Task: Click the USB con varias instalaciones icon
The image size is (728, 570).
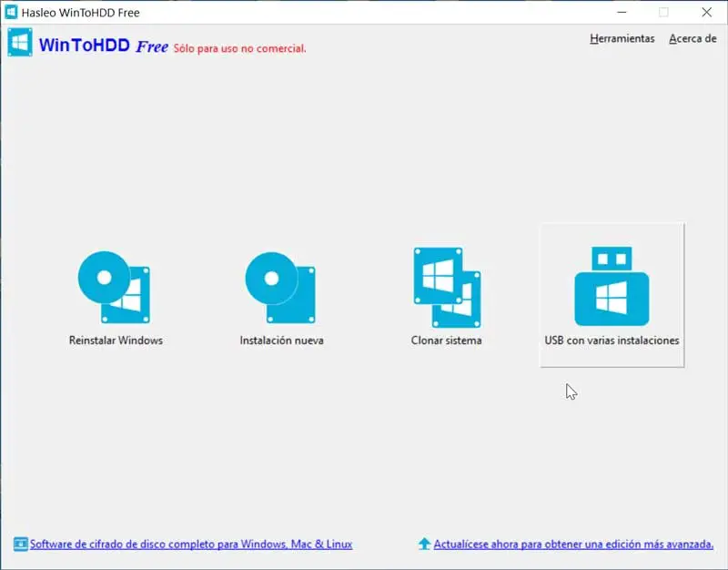Action: [x=612, y=286]
